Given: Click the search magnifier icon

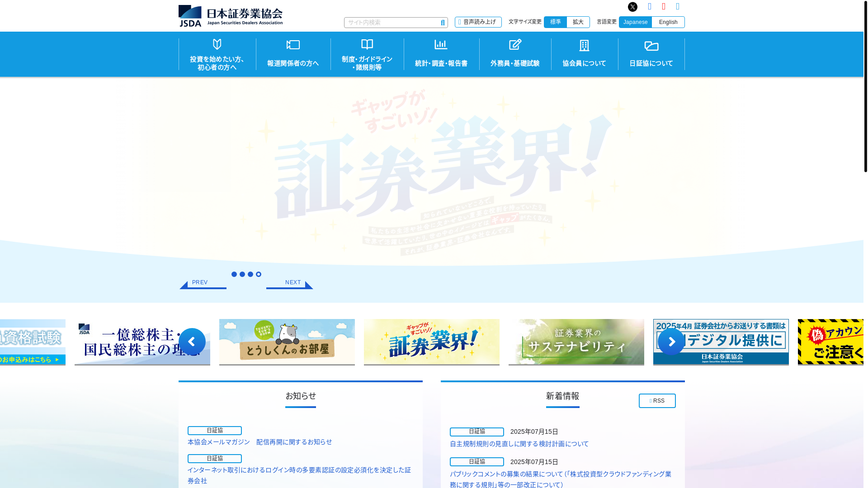Looking at the screenshot, I should (443, 23).
